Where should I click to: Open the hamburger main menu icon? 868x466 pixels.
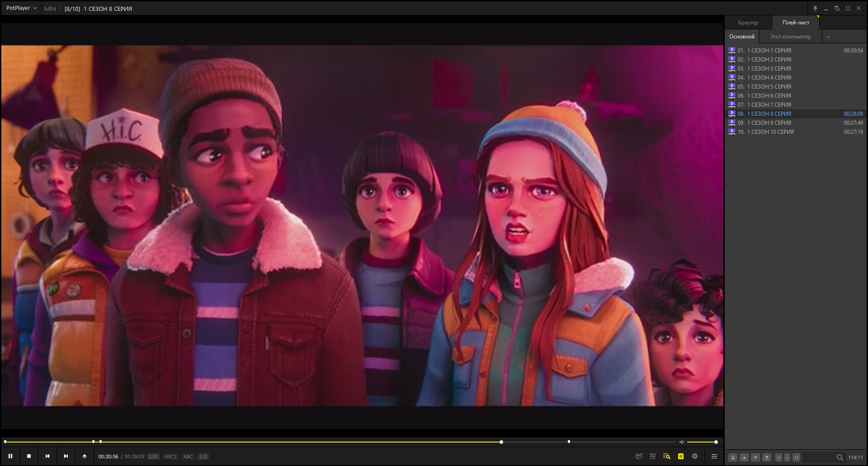(714, 456)
